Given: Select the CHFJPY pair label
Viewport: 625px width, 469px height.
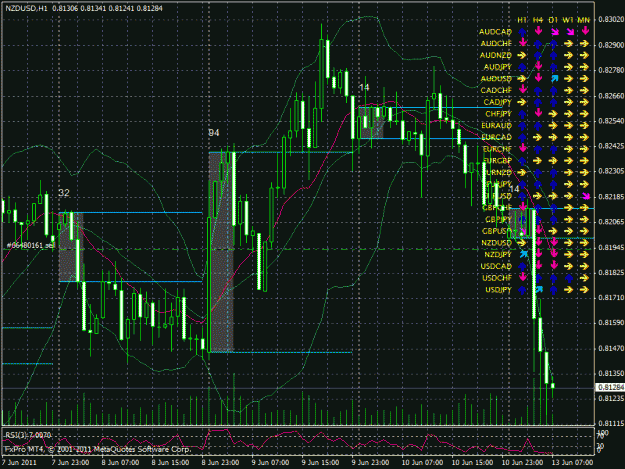Looking at the screenshot, I should [x=498, y=114].
